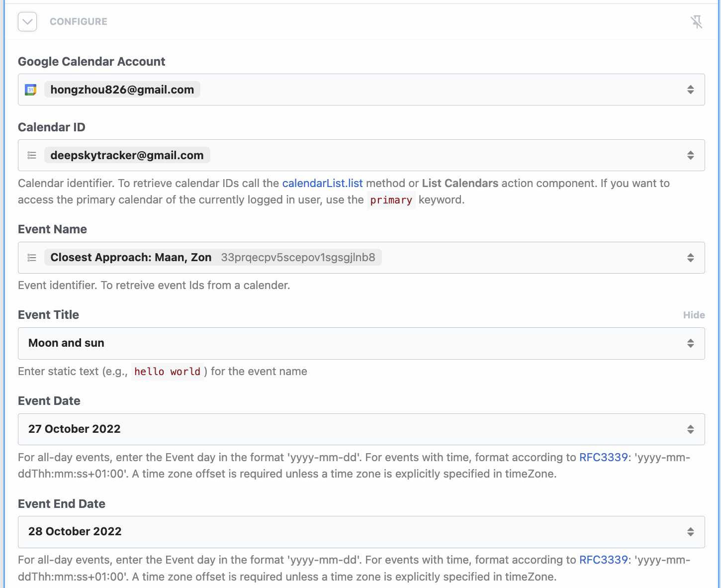Open the Event Date selector arrows

pos(690,429)
